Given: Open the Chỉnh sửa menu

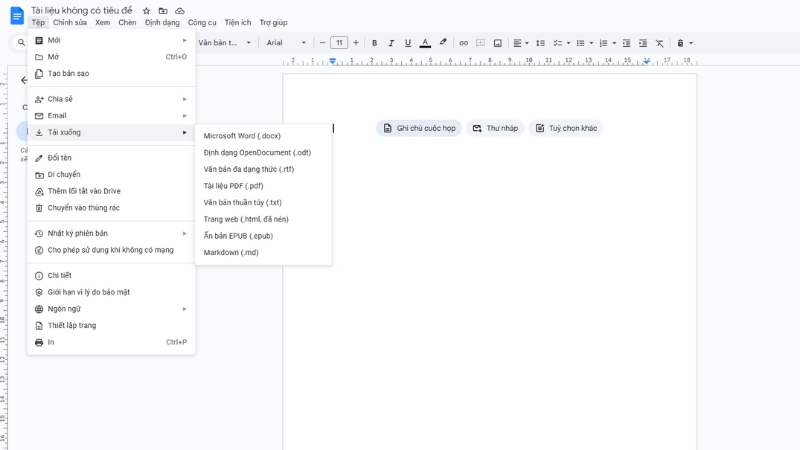Looking at the screenshot, I should pos(70,22).
